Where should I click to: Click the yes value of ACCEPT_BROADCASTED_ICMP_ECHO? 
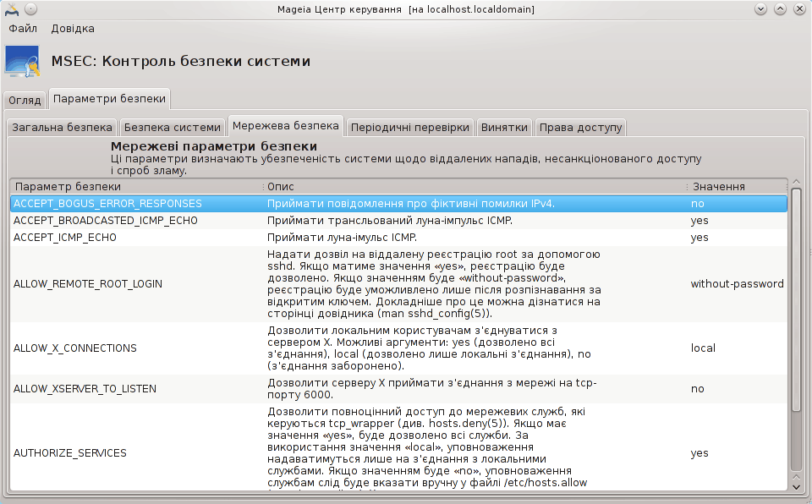pos(700,221)
